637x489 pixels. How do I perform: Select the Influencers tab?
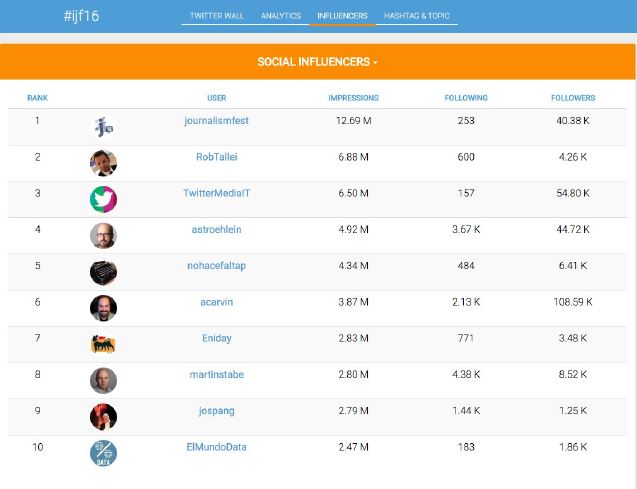click(x=342, y=16)
